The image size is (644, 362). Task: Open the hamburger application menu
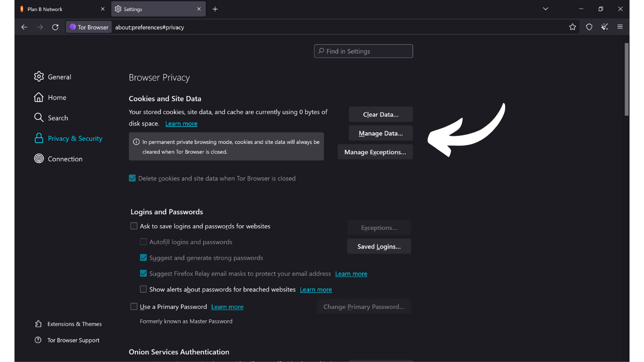[620, 27]
